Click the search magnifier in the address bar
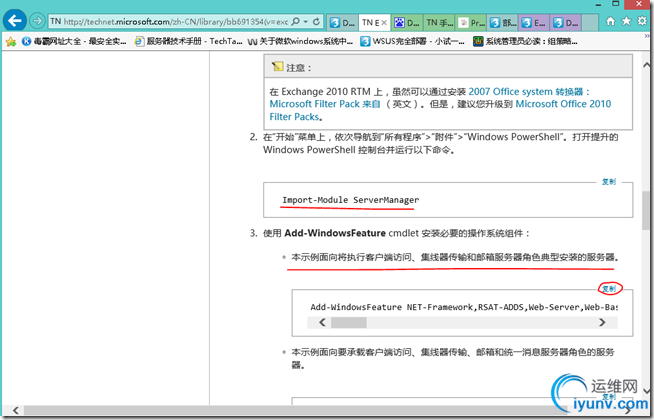Screen dimensions: 654x420 pyautogui.click(x=295, y=21)
